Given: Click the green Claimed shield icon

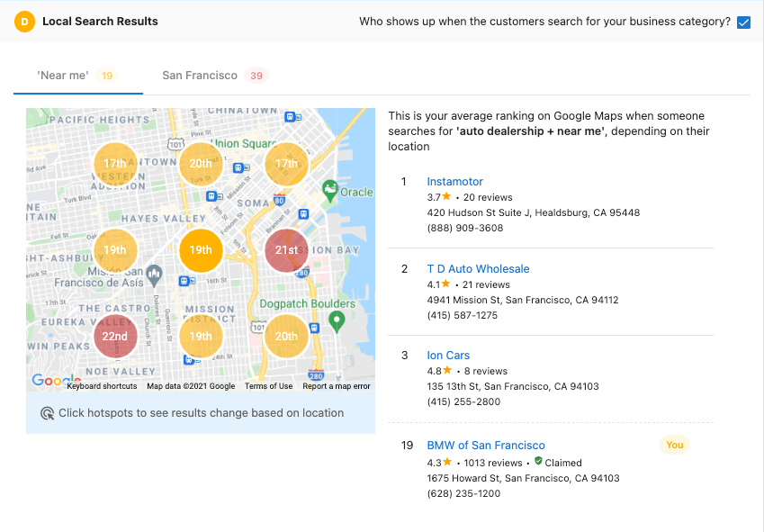Looking at the screenshot, I should point(538,462).
